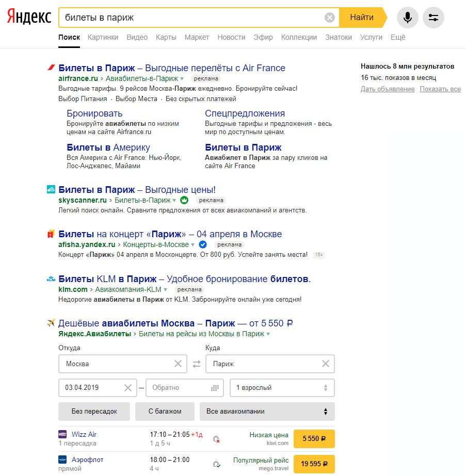The height and width of the screenshot is (476, 465).
Task: Go to the Новости tab
Action: (231, 37)
